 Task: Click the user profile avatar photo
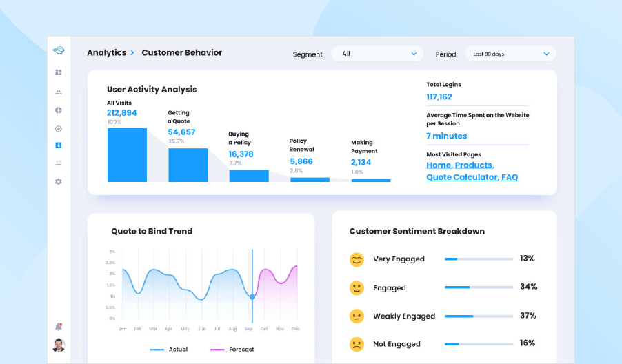[59, 345]
